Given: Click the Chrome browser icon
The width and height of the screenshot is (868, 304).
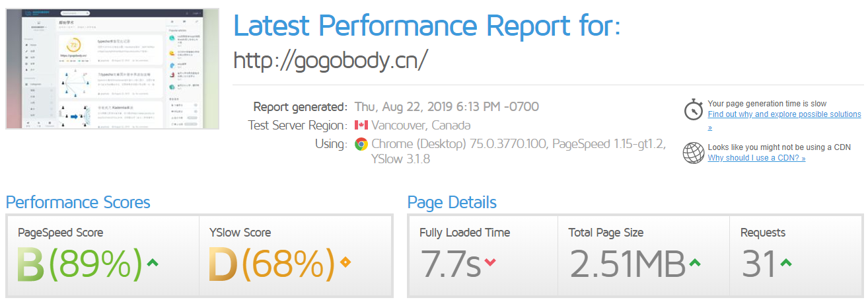Looking at the screenshot, I should click(361, 144).
